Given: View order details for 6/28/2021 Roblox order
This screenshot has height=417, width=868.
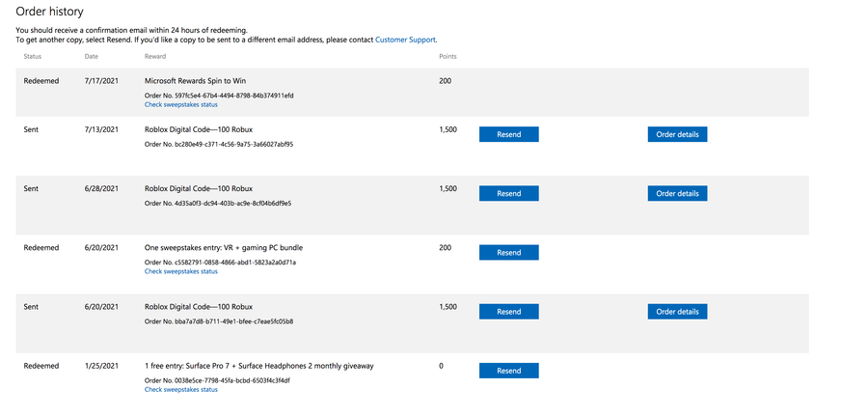Looking at the screenshot, I should click(677, 193).
